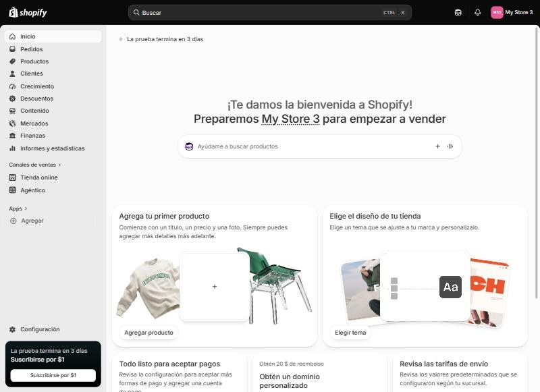This screenshot has height=392, width=540.
Task: Click the Sidekick avatar in assistant prompt
Action: click(x=189, y=146)
